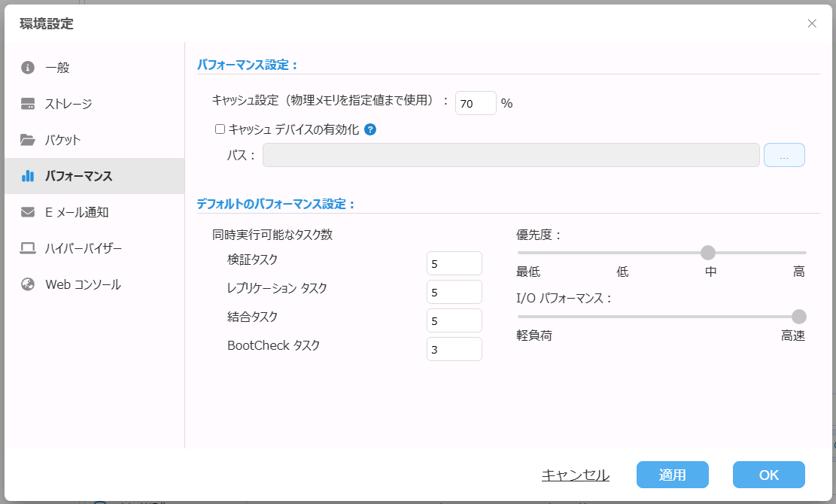This screenshot has width=836, height=504.
Task: Click the 一般 info icon in sidebar
Action: coord(28,68)
